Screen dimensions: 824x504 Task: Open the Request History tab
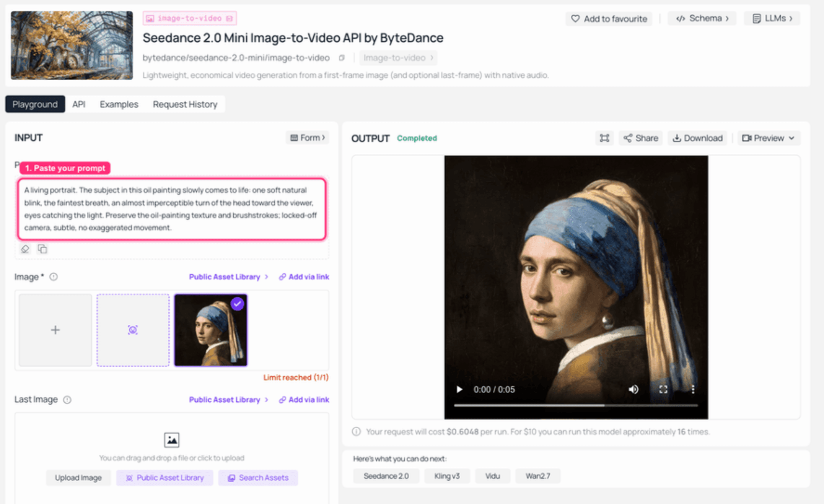click(x=185, y=104)
